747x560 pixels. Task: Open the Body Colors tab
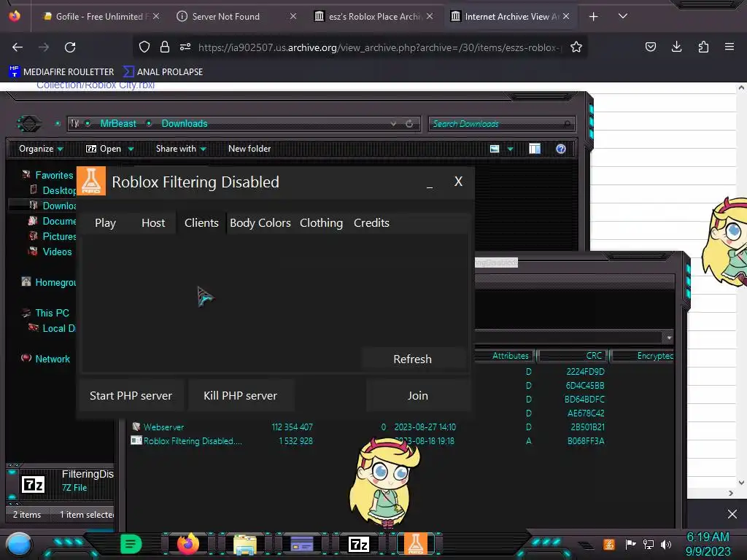pos(260,223)
